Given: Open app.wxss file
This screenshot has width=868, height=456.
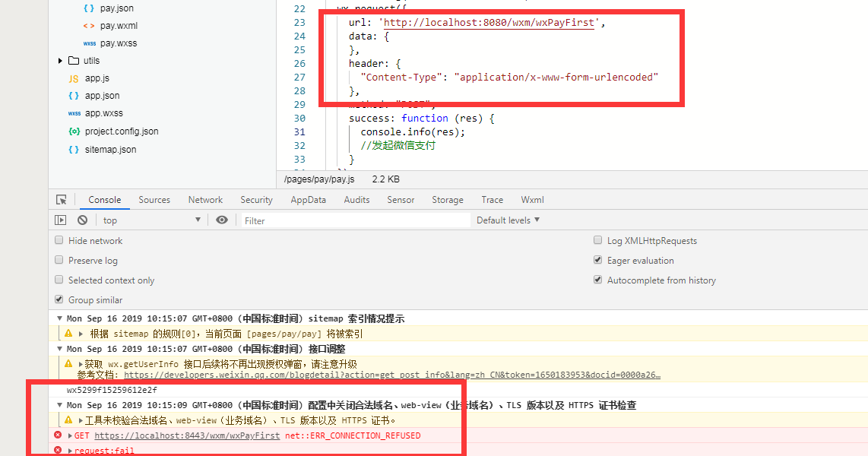Looking at the screenshot, I should (103, 113).
